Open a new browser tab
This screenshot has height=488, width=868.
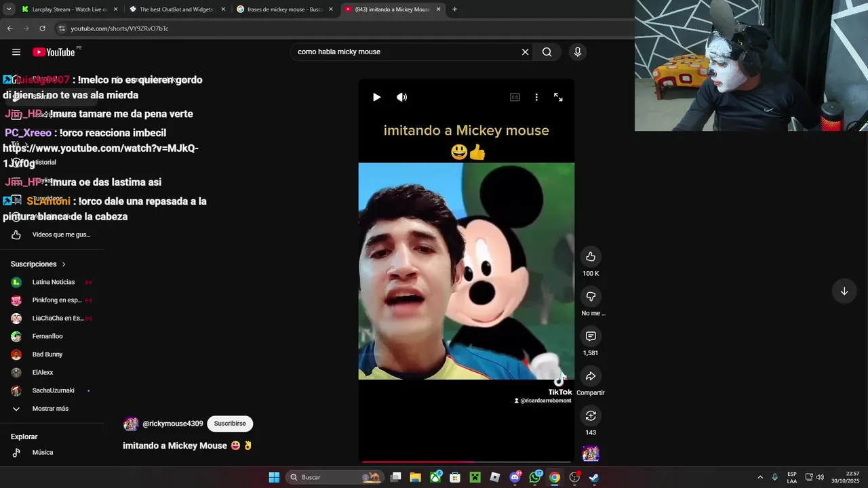[x=454, y=9]
